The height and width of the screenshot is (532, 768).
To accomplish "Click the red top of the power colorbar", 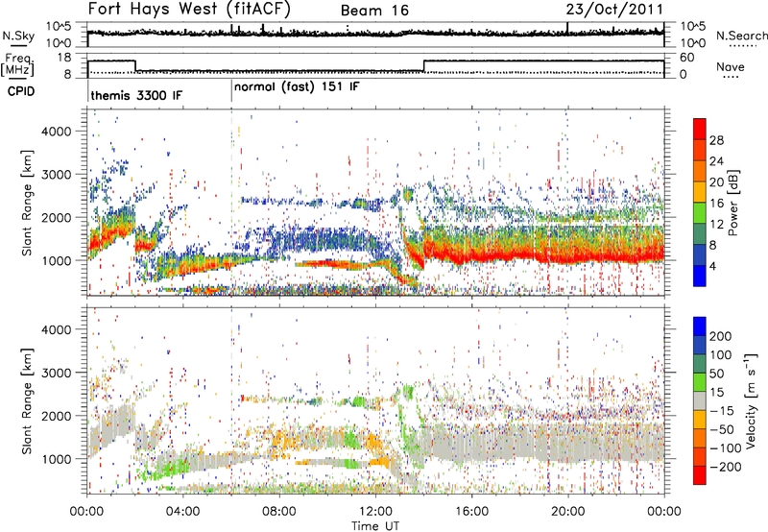I will click(x=700, y=129).
